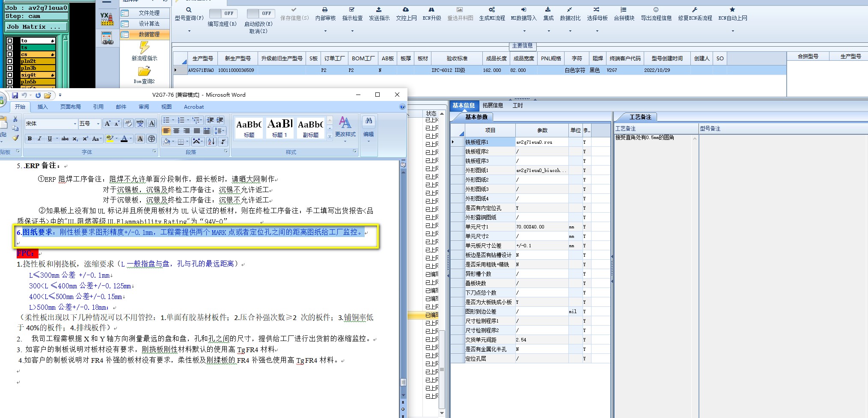Open the 工艺备注 tab
This screenshot has width=868, height=418.
(640, 117)
